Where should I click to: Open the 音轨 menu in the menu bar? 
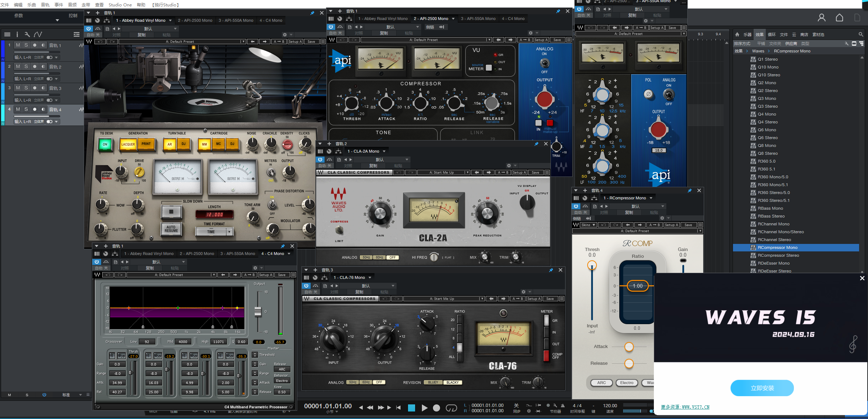[x=45, y=5]
